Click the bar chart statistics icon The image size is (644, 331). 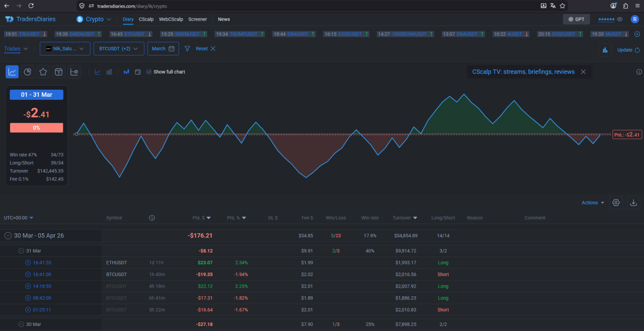pyautogui.click(x=605, y=50)
